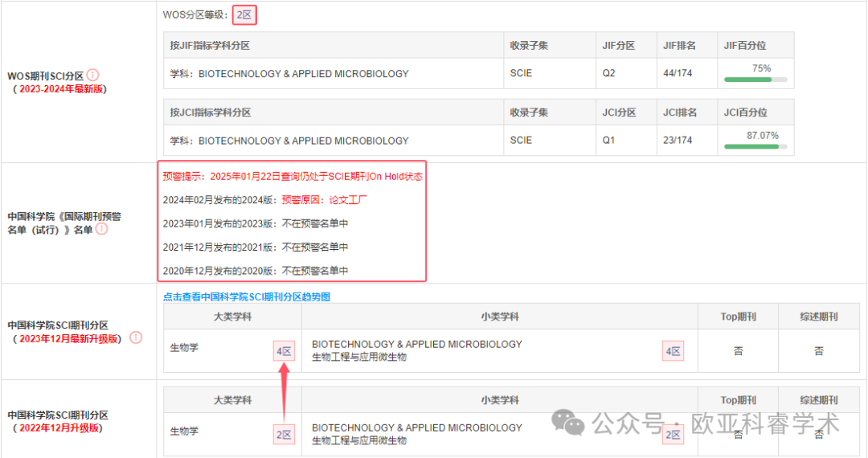Click the 2021年12月发布的2021版 row
Viewport: 868px width, 458px height.
tap(256, 247)
